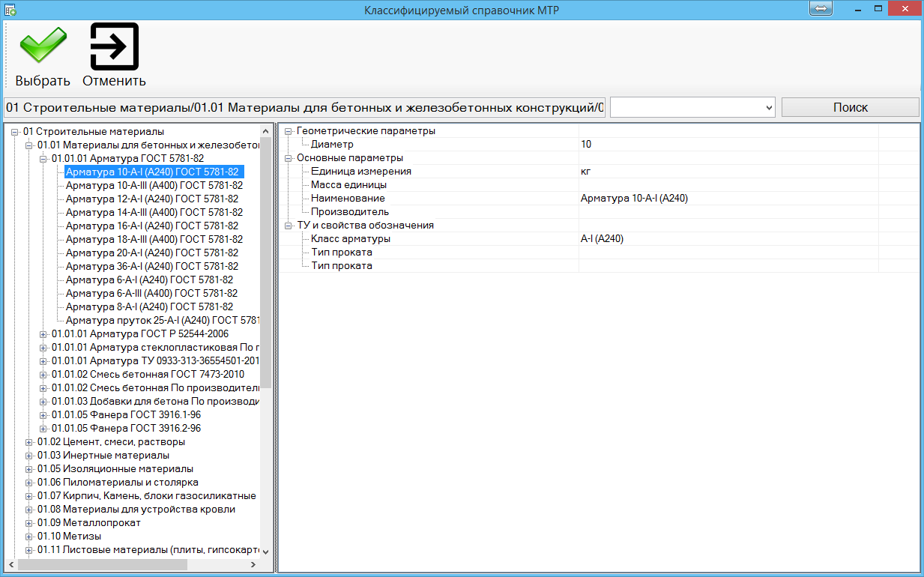This screenshot has width=924, height=577.
Task: Collapse the 01 Строительные материалы node
Action: pos(15,132)
